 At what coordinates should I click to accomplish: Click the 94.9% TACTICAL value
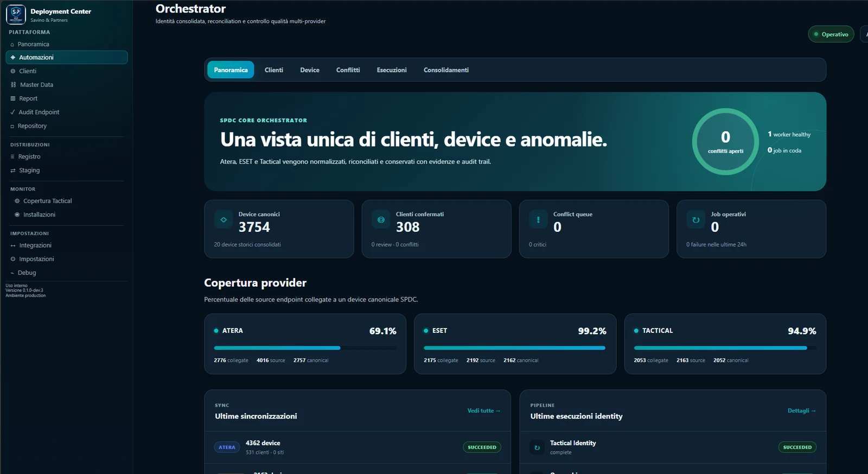click(x=802, y=331)
